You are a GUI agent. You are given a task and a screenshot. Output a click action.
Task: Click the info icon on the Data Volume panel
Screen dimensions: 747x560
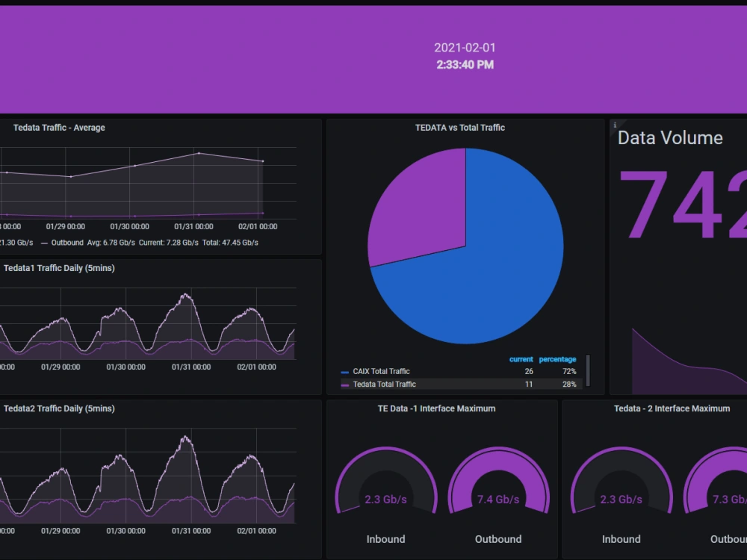pyautogui.click(x=614, y=124)
